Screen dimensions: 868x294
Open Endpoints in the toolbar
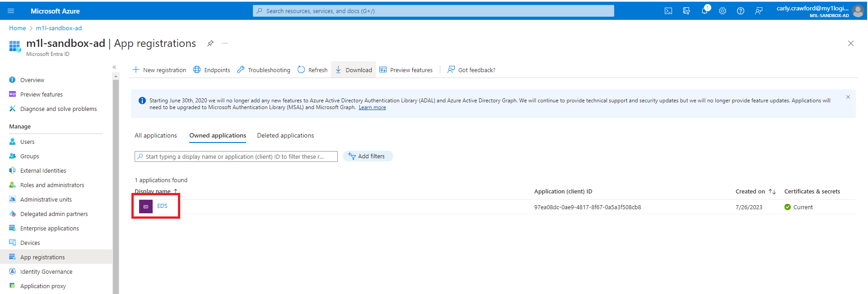click(x=212, y=70)
